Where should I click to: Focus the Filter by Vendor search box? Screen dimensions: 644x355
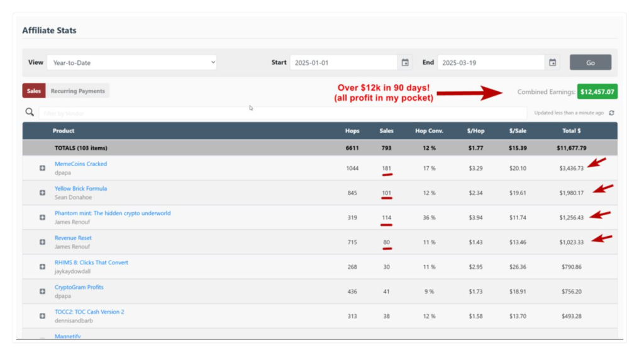coord(282,113)
